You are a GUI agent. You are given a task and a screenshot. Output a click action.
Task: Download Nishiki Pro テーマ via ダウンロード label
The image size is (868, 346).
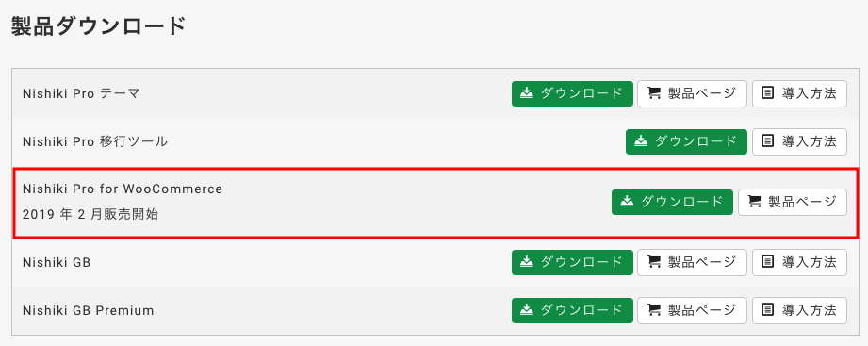coord(581,93)
